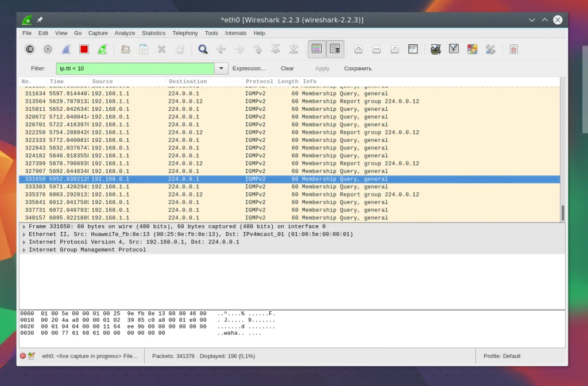Click the Find packet magnifier icon
588x386 pixels.
[x=203, y=49]
